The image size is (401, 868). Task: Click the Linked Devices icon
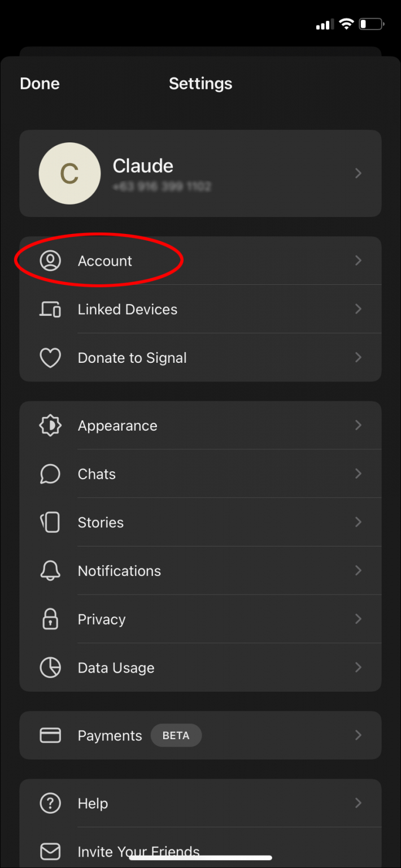click(x=50, y=309)
